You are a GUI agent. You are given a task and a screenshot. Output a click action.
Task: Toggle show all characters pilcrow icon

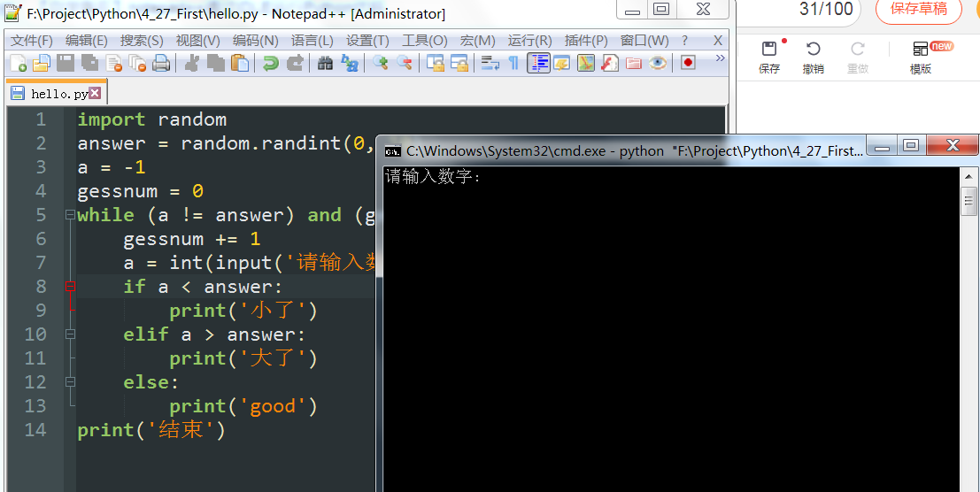click(x=513, y=63)
